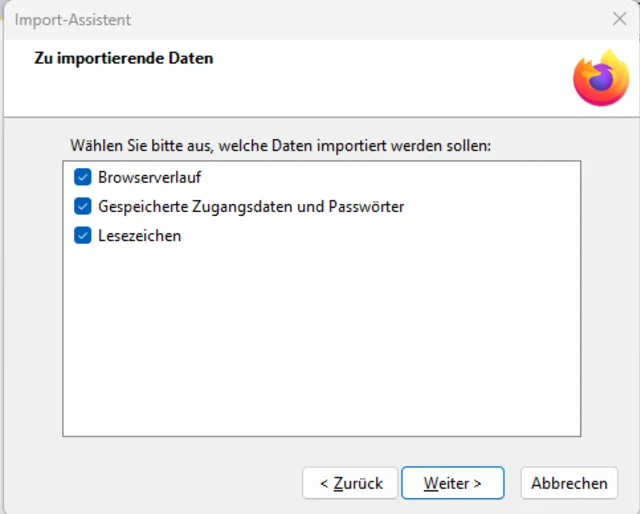Click empty title bar space right of Import-Assistent
This screenshot has height=514, width=640.
[350, 20]
